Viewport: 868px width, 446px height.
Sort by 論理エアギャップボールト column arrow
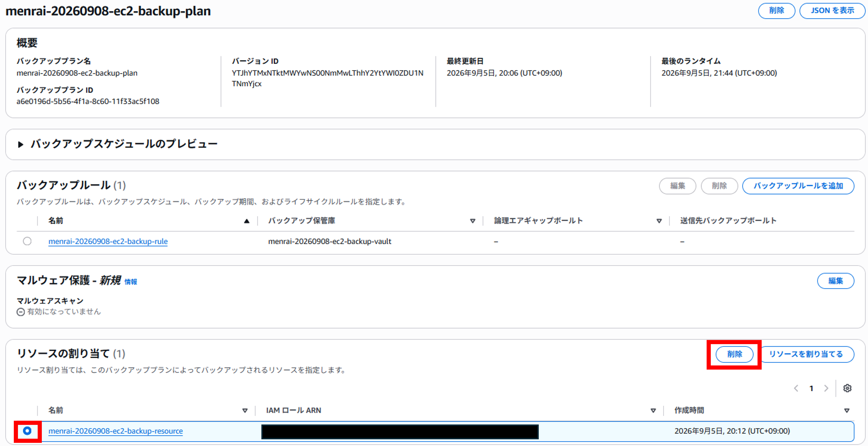tap(659, 221)
